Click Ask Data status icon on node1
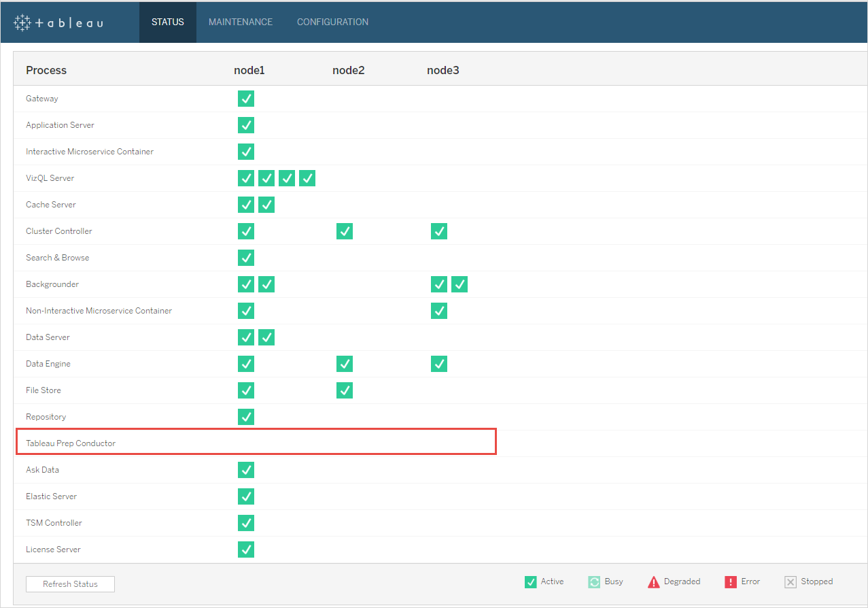Image resolution: width=868 pixels, height=608 pixels. 246,470
